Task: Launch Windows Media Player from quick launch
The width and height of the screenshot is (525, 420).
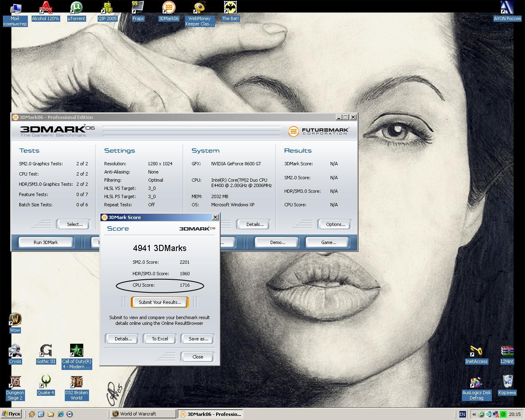Action: pos(69,414)
